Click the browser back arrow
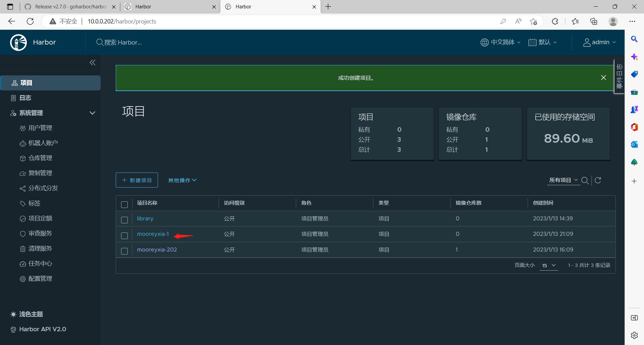Image resolution: width=644 pixels, height=345 pixels. click(12, 21)
